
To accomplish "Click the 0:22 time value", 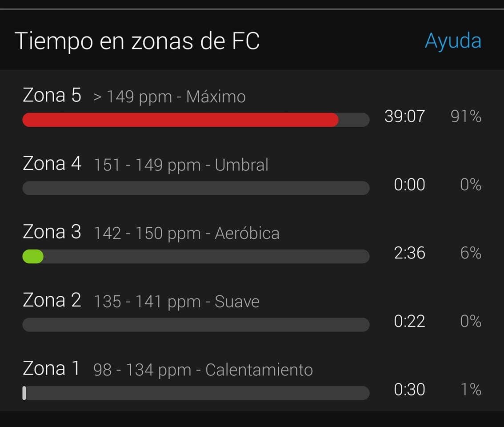I will [409, 321].
